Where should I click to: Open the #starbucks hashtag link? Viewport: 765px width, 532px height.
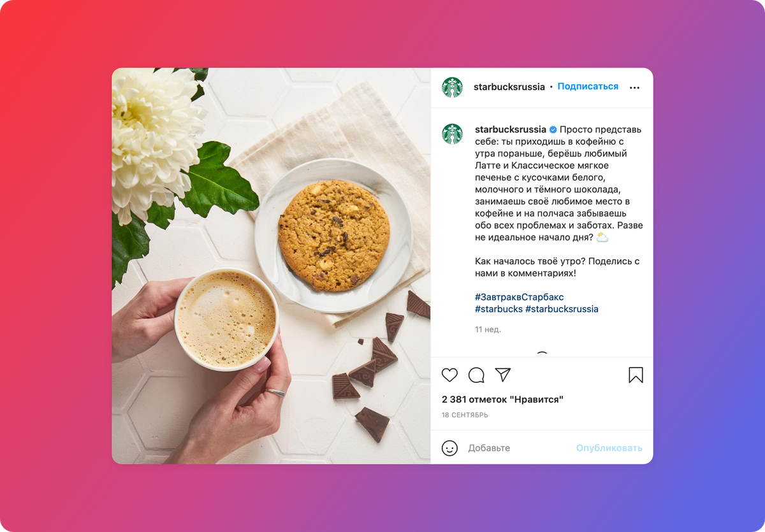click(499, 309)
